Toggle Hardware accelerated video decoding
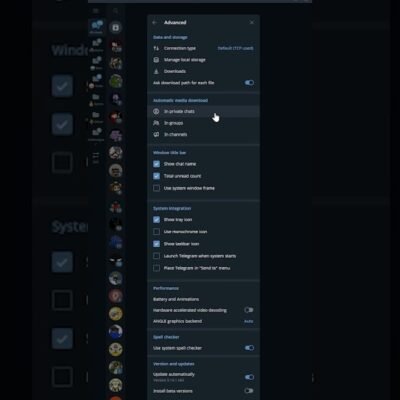The image size is (400, 400). 249,310
